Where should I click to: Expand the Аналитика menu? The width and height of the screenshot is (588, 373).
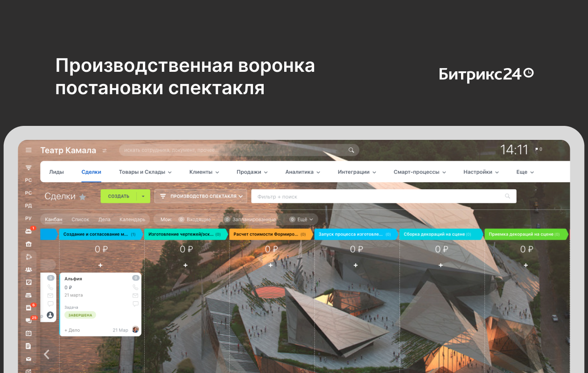(303, 172)
